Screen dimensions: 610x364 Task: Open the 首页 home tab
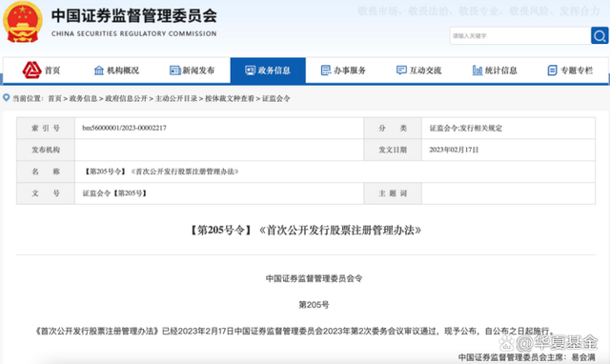41,71
